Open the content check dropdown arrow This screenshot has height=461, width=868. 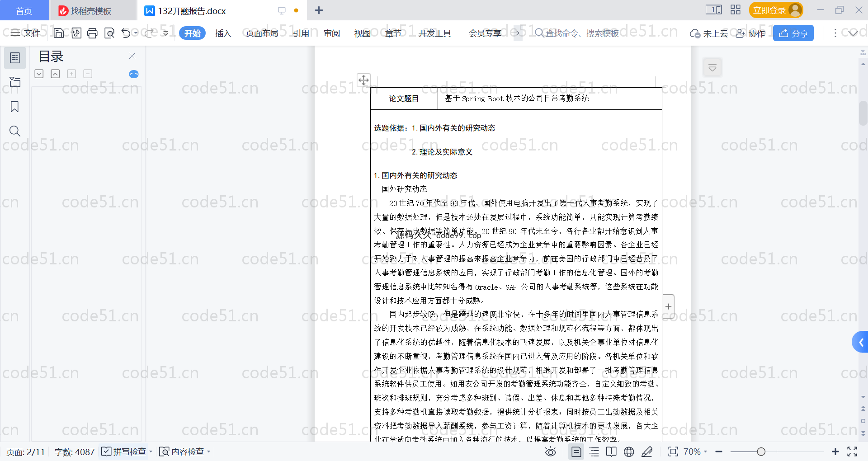(209, 452)
